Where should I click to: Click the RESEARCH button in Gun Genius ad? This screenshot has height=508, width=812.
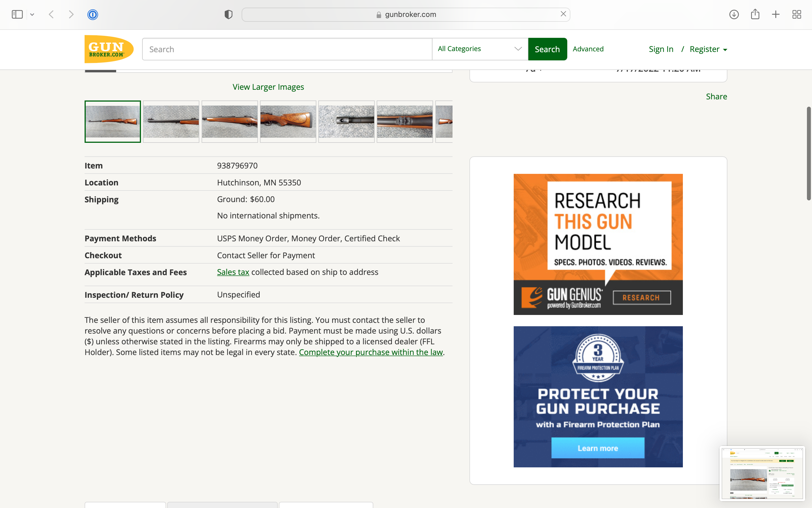[x=641, y=298]
